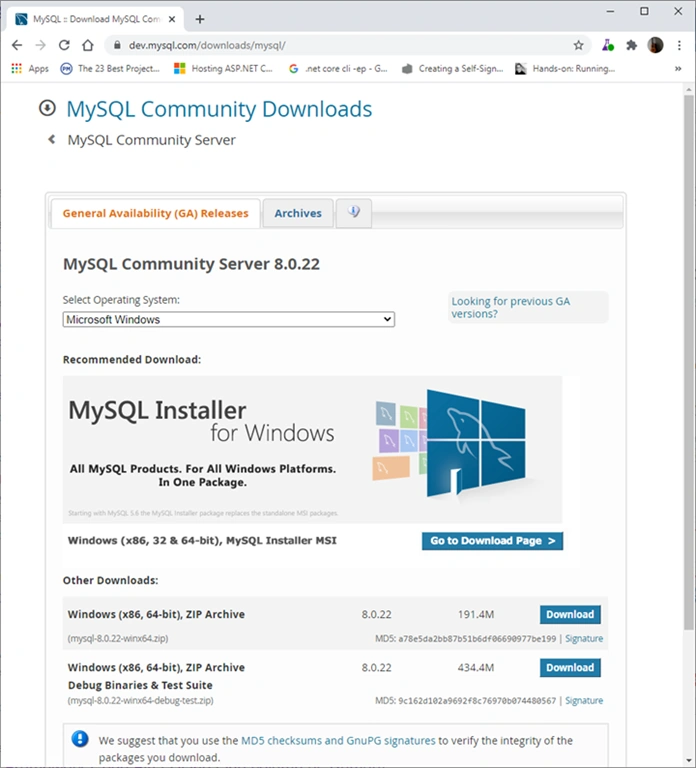Open the flask extension icon
696x768 pixels.
click(x=608, y=46)
